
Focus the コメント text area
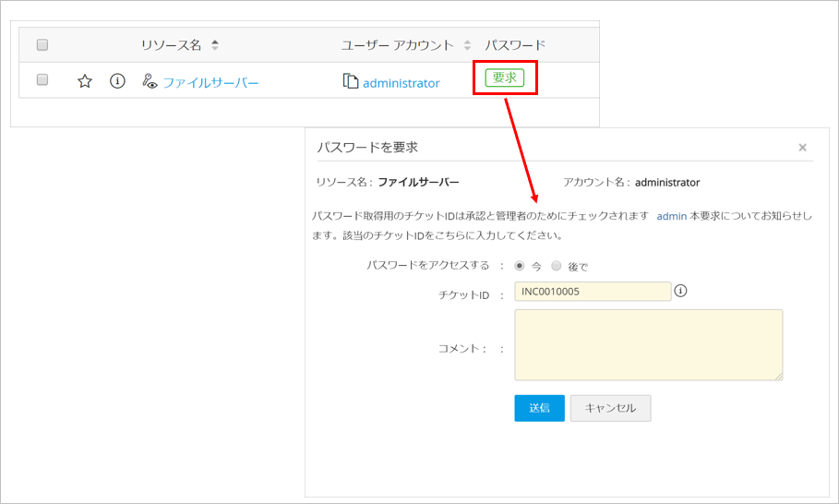pos(649,345)
